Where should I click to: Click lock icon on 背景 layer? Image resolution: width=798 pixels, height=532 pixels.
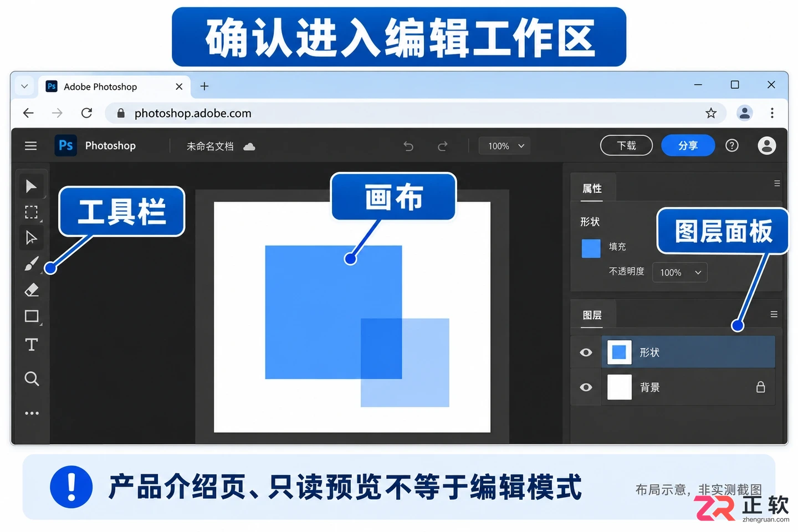pos(761,387)
